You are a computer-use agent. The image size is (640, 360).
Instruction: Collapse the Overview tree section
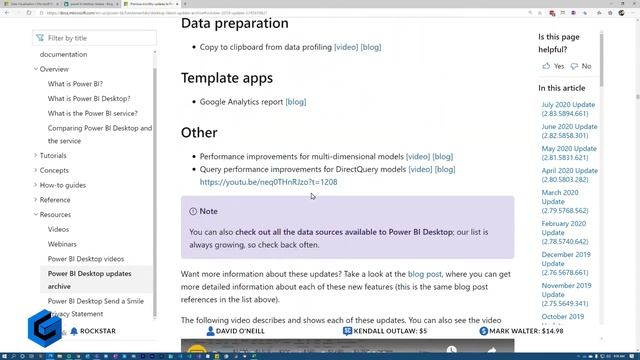pyautogui.click(x=36, y=69)
